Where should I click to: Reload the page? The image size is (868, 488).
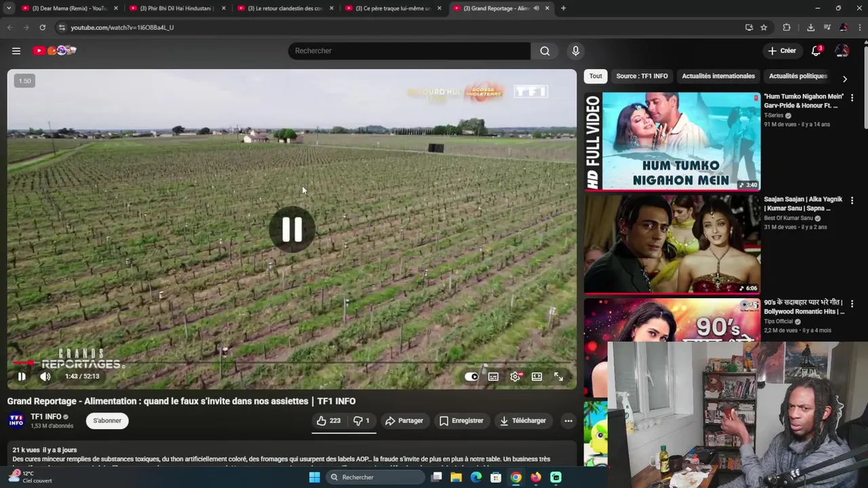pyautogui.click(x=42, y=27)
